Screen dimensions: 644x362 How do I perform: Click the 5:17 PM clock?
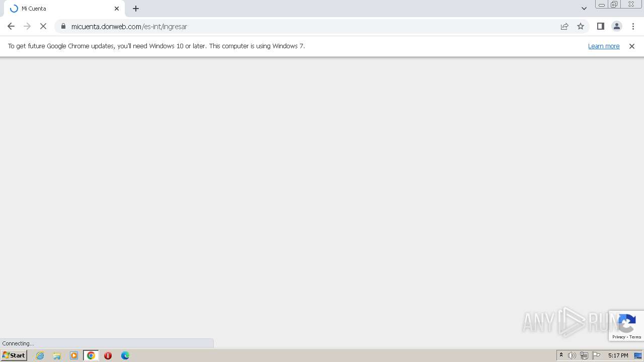pos(618,355)
